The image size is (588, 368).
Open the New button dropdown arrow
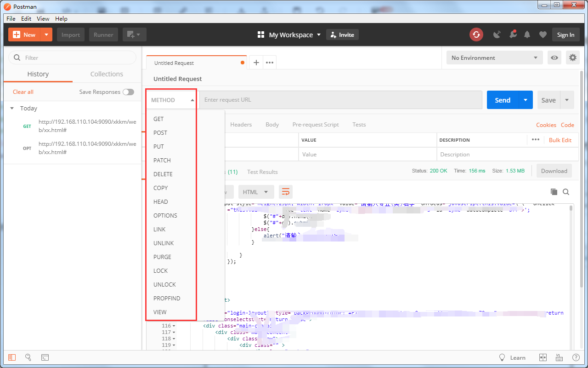tap(46, 34)
